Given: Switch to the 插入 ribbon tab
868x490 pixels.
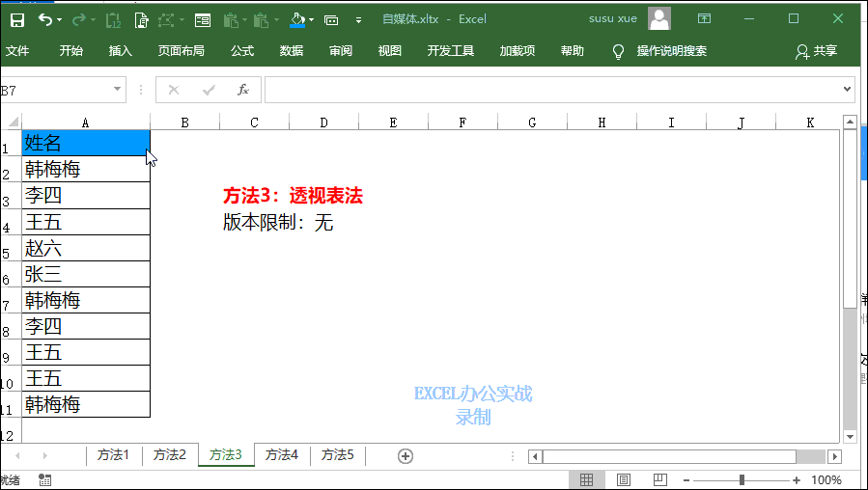Looking at the screenshot, I should click(120, 51).
